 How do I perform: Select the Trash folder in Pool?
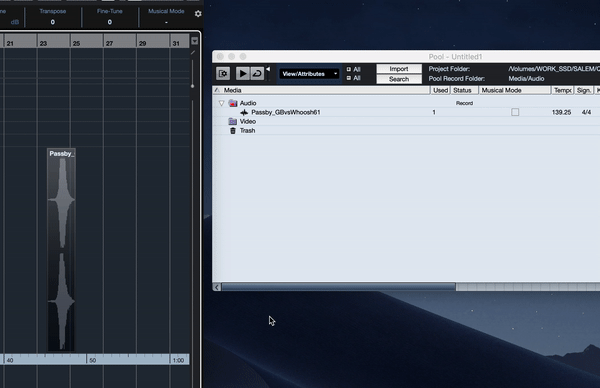pyautogui.click(x=242, y=130)
